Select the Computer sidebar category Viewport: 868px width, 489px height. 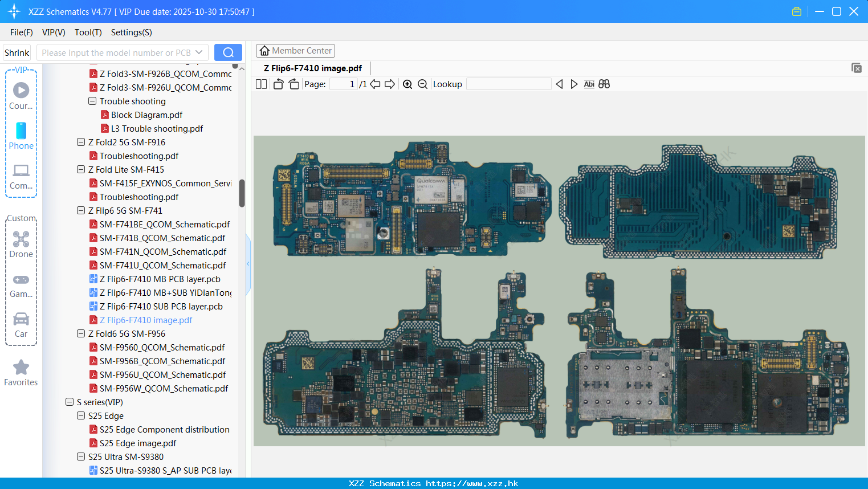click(x=21, y=176)
